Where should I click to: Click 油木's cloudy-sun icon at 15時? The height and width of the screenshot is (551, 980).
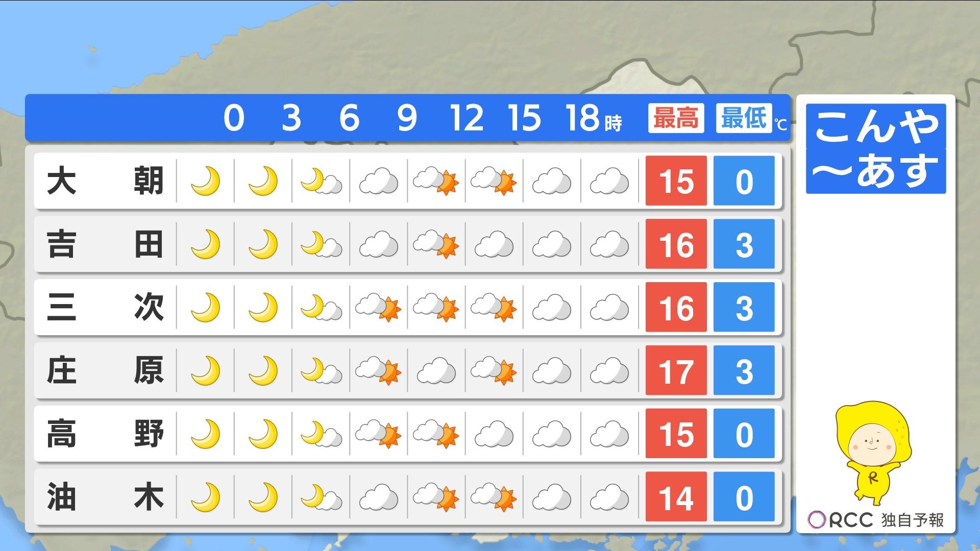pos(494,497)
